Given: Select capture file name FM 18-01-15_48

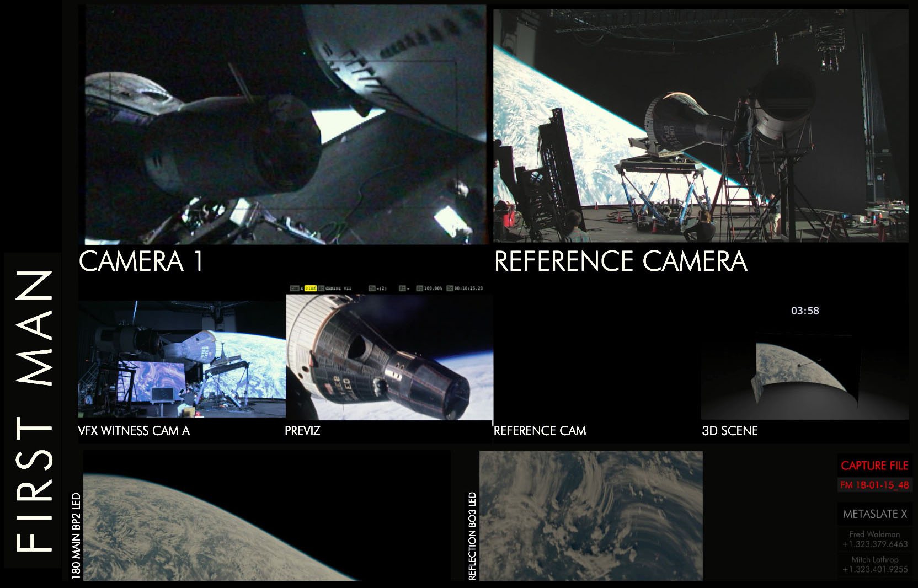Looking at the screenshot, I should [x=874, y=485].
